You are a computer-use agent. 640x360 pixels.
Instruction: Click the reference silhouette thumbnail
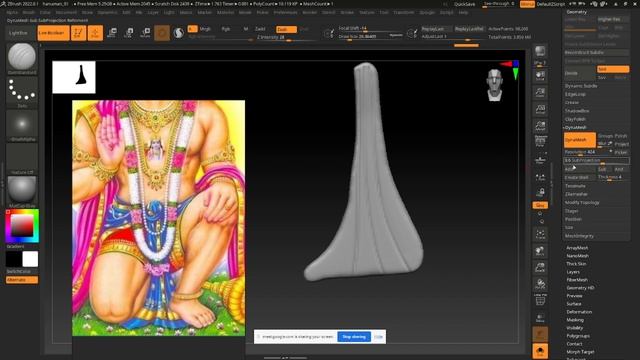tap(74, 77)
